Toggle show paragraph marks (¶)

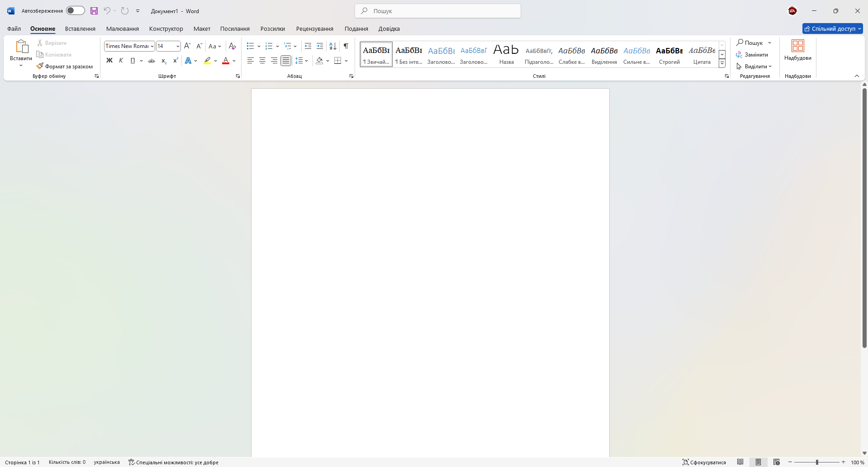tap(346, 46)
